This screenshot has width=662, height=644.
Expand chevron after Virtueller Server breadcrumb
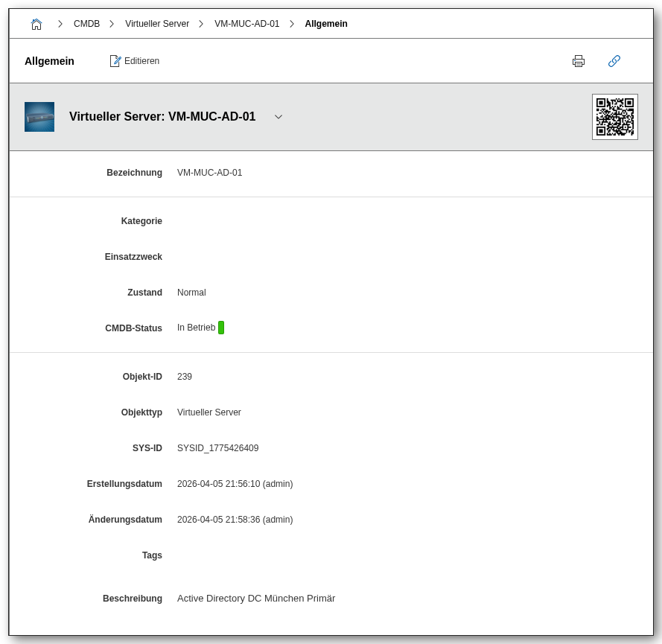[x=201, y=24]
